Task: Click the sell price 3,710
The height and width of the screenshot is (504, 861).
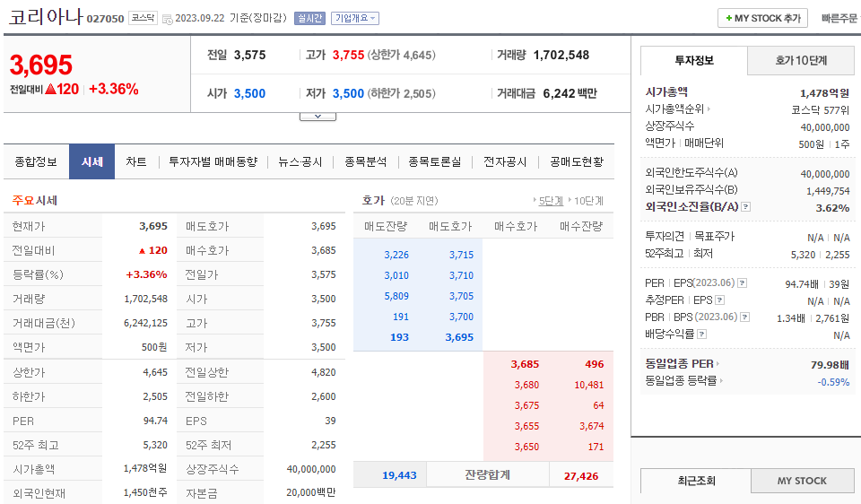Action: (461, 275)
